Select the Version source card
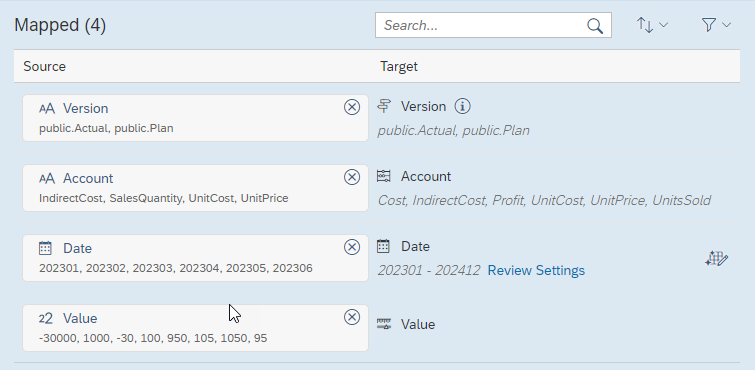This screenshot has height=370, width=755. [195, 118]
